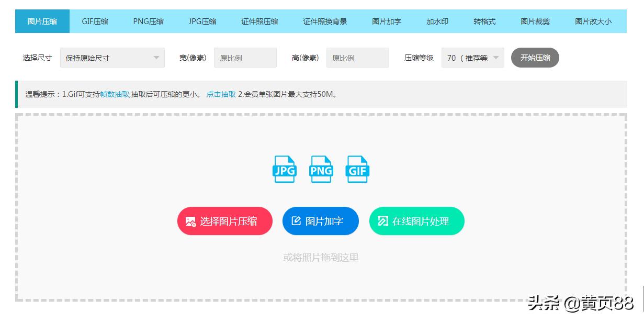Open the 保持原始尺寸 size dropdown
The width and height of the screenshot is (644, 321).
pyautogui.click(x=112, y=58)
